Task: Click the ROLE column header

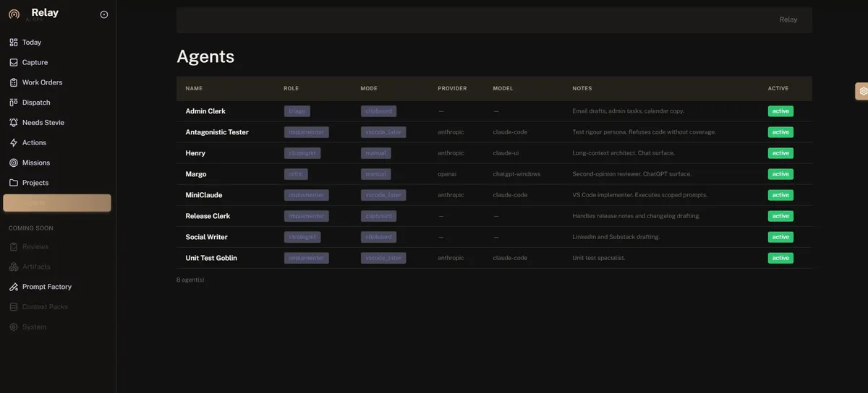Action: [291, 89]
